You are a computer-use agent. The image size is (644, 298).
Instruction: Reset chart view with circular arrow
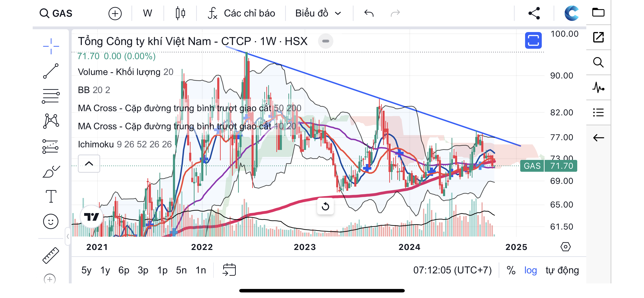325,206
